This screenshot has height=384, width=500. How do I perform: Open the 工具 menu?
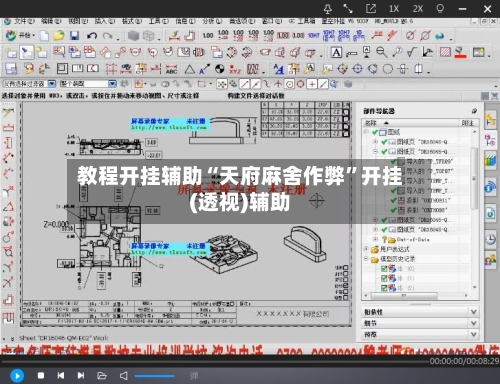(x=159, y=21)
